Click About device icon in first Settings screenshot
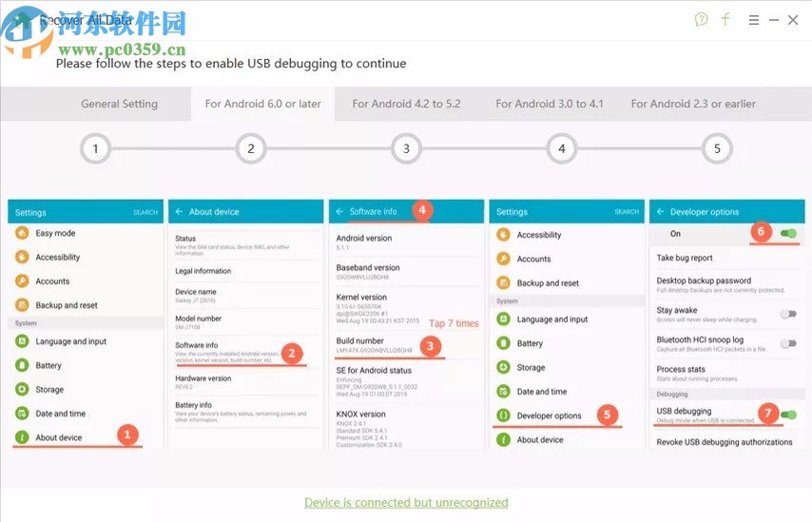This screenshot has width=812, height=522. coord(22,437)
